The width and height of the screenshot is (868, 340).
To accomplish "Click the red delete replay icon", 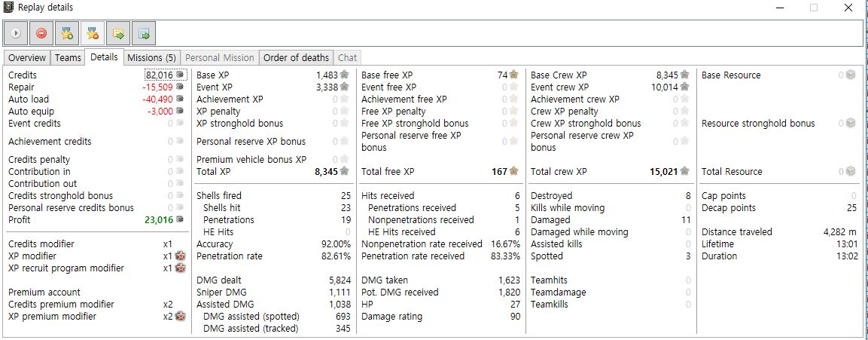I will click(41, 33).
